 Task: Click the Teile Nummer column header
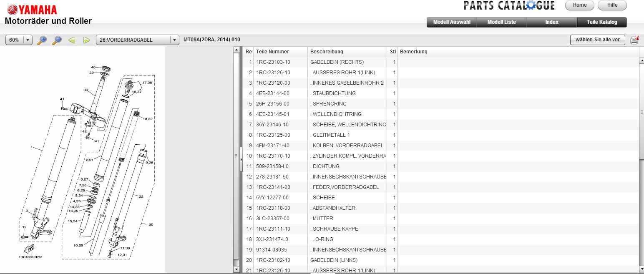click(x=272, y=52)
